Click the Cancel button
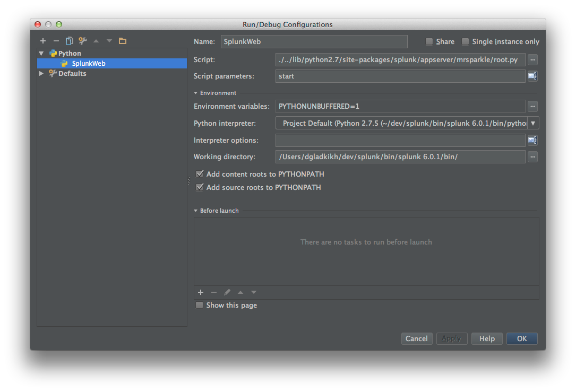The height and width of the screenshot is (392, 576). [x=417, y=338]
